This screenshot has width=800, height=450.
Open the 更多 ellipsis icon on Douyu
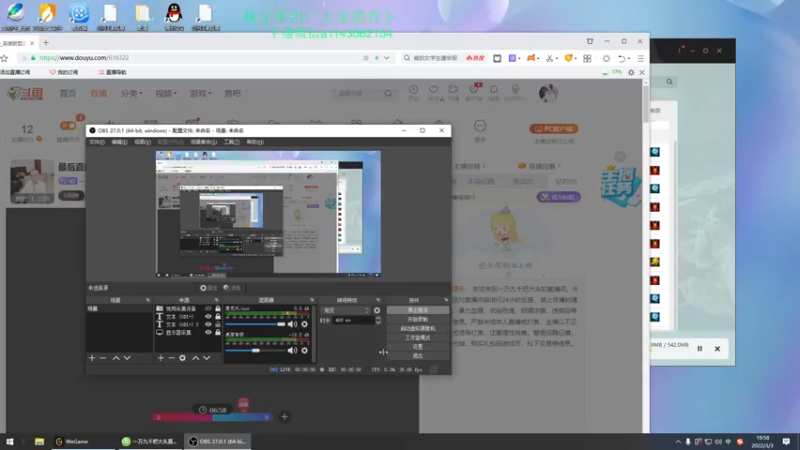click(480, 126)
